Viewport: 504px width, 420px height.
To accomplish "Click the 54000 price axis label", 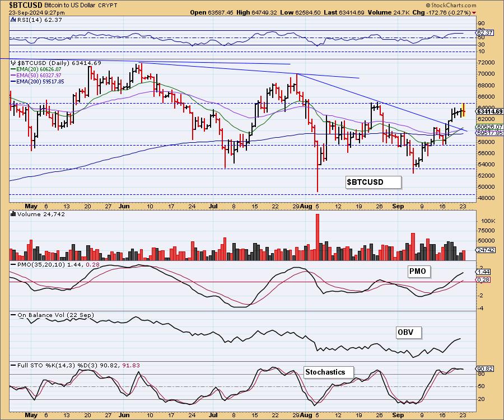I will [x=487, y=164].
